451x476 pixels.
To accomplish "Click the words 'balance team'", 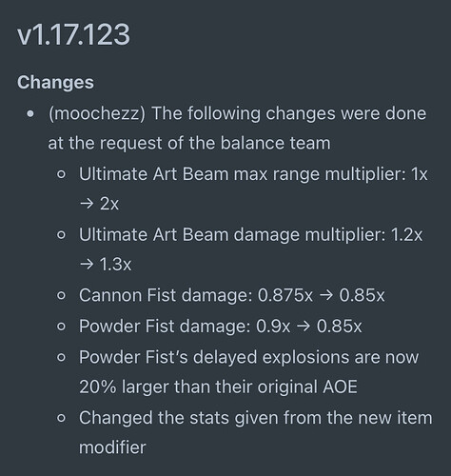I will 275,143.
